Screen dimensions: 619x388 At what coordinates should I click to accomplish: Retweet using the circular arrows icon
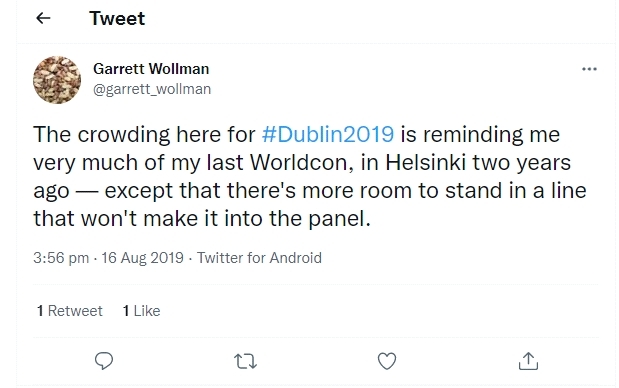[x=246, y=361]
